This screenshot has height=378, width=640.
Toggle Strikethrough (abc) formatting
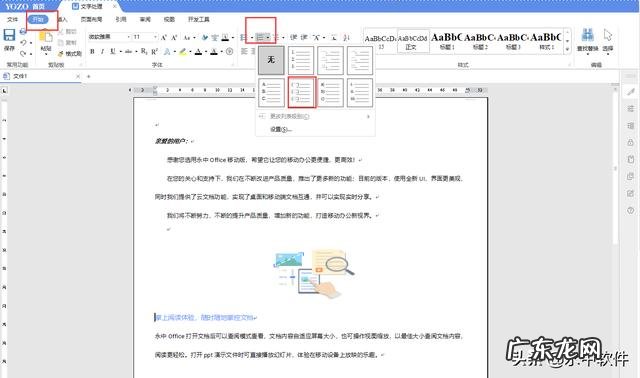[128, 51]
